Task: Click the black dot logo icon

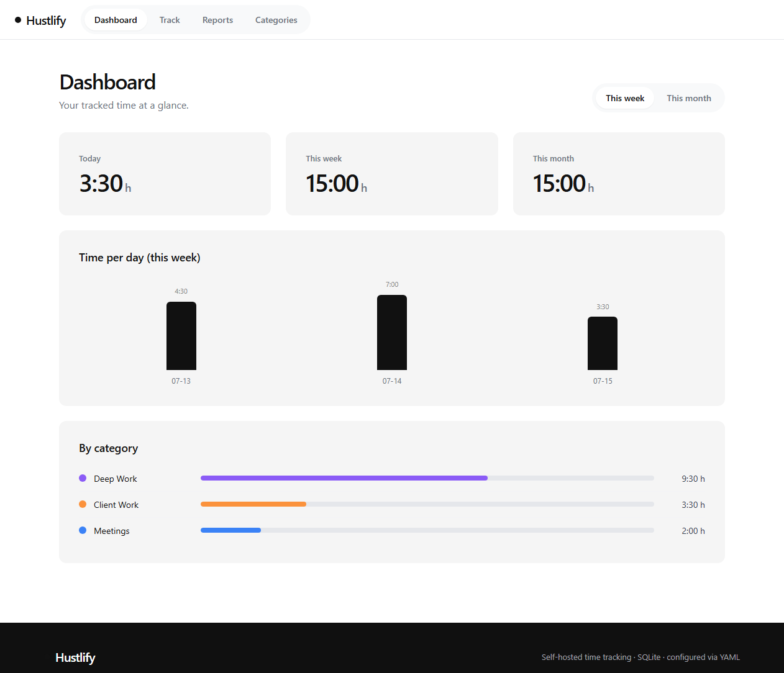Action: click(x=18, y=20)
